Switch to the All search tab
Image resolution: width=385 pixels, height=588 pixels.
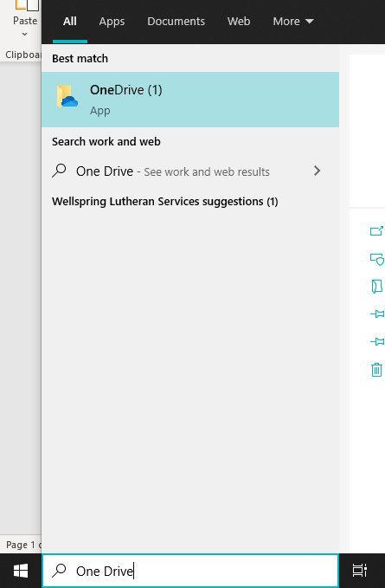[x=70, y=22]
